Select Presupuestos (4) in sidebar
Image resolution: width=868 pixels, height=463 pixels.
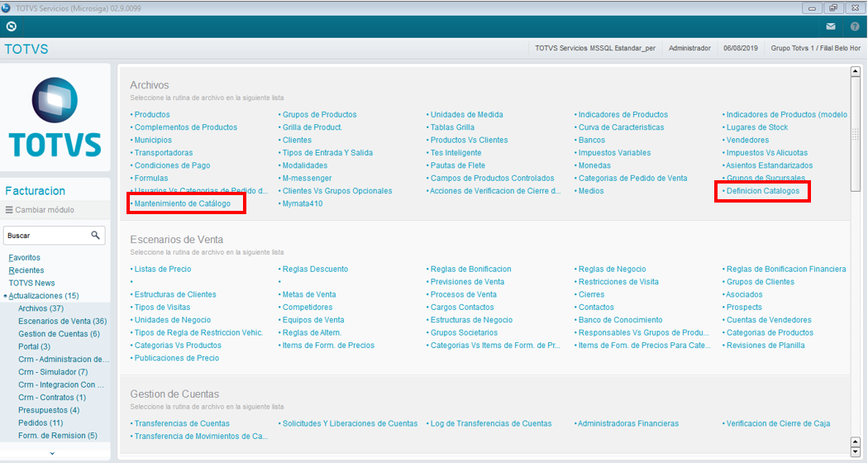pyautogui.click(x=49, y=410)
